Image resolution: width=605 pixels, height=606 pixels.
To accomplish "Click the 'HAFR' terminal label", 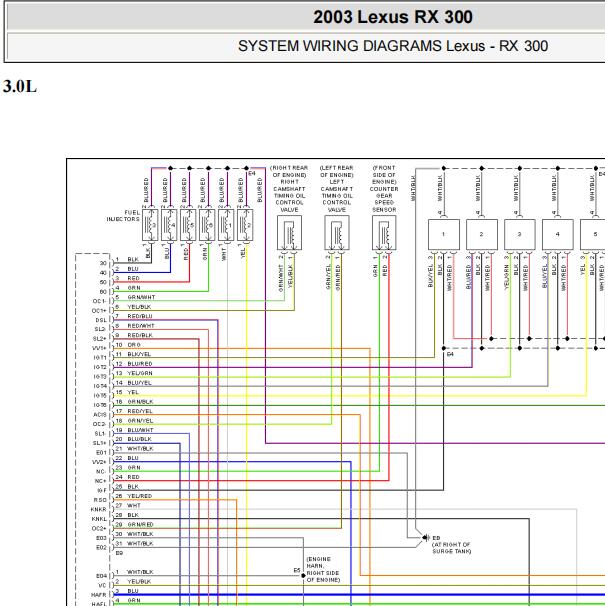I will pos(99,595).
